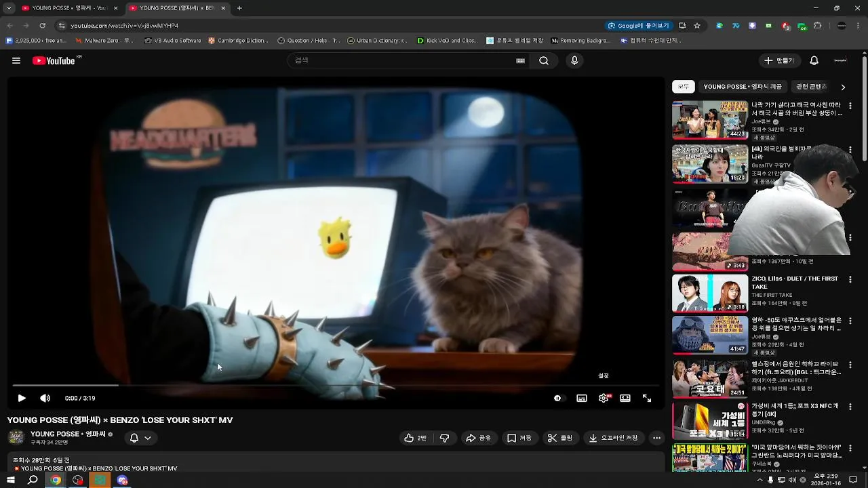This screenshot has height=488, width=868.
Task: Open options menu for ZICO, Lilas DUET video
Action: [x=850, y=280]
